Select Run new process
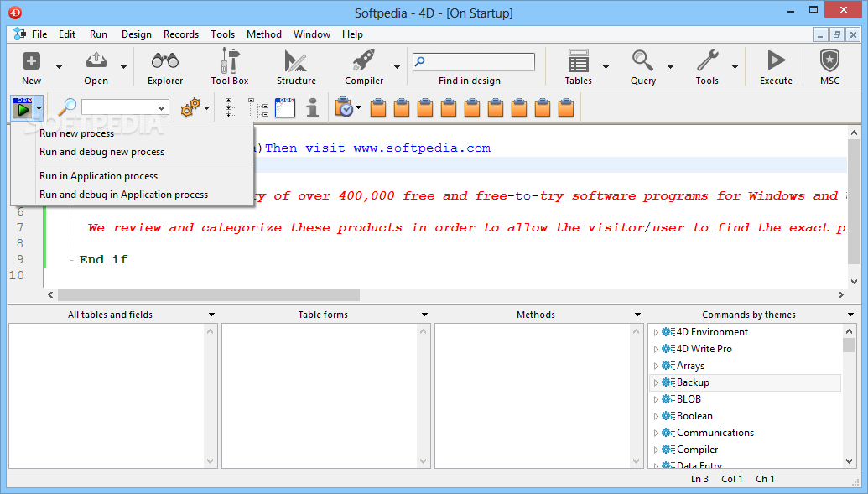Viewport: 868px width, 494px height. (76, 133)
